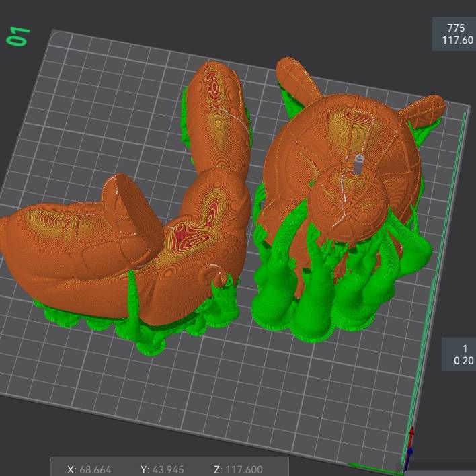Click the Z: 117.600 coordinate readout
This screenshot has height=476, width=476.
point(238,470)
